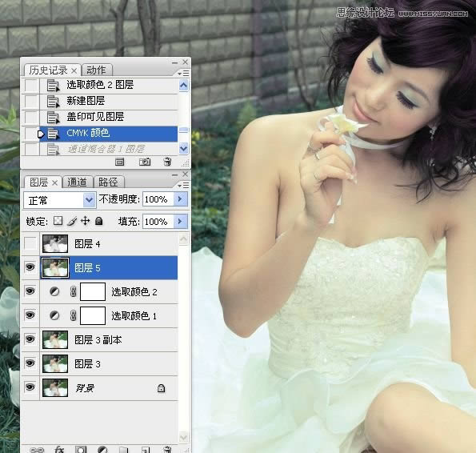476x453 pixels.
Task: Click the lock image pixels brush icon
Action: tap(72, 221)
